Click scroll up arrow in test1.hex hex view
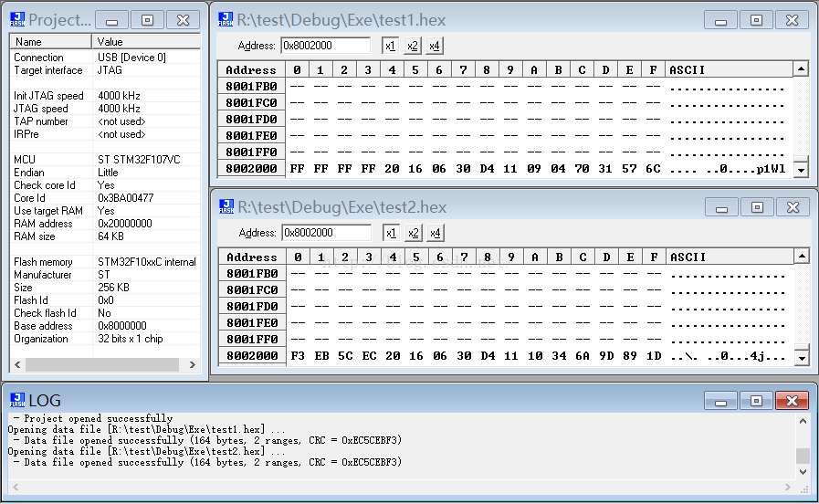This screenshot has height=504, width=819. pyautogui.click(x=801, y=69)
